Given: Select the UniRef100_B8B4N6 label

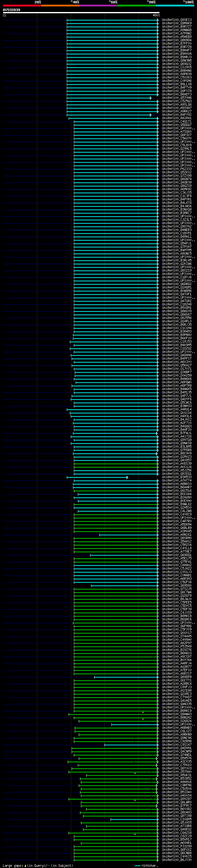Looking at the screenshot, I should click(x=177, y=71).
